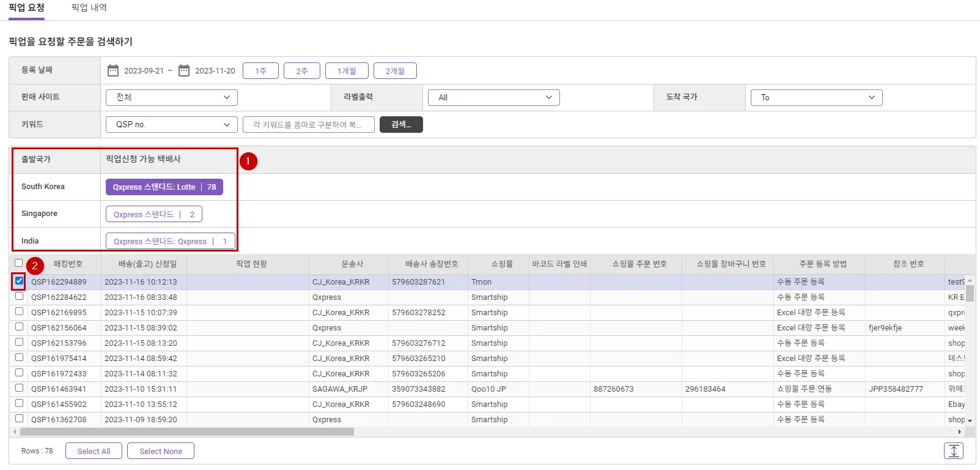This screenshot has width=980, height=470.
Task: Select the Qxpress 스탠다드: Lotte 78 courier
Action: [164, 187]
